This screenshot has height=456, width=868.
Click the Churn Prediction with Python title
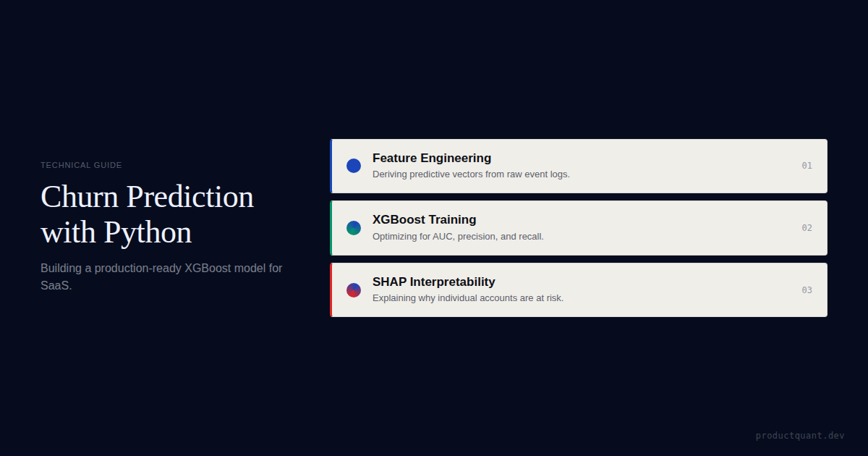[148, 214]
